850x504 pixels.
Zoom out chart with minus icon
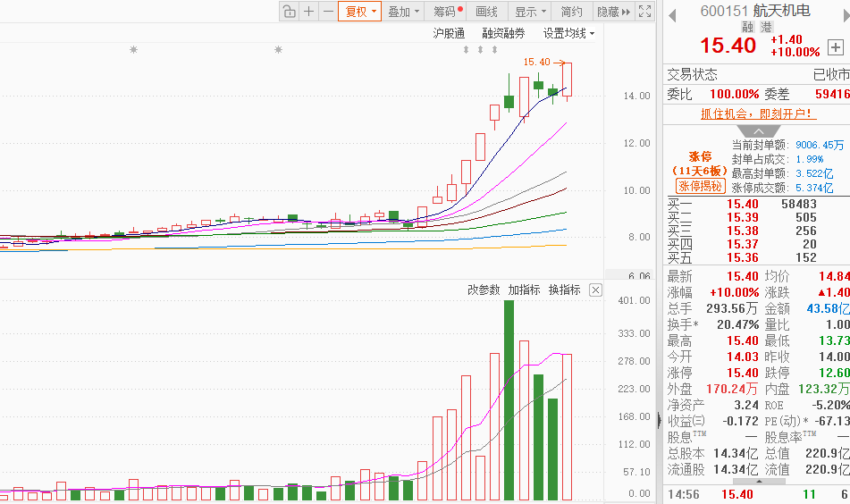pos(328,12)
